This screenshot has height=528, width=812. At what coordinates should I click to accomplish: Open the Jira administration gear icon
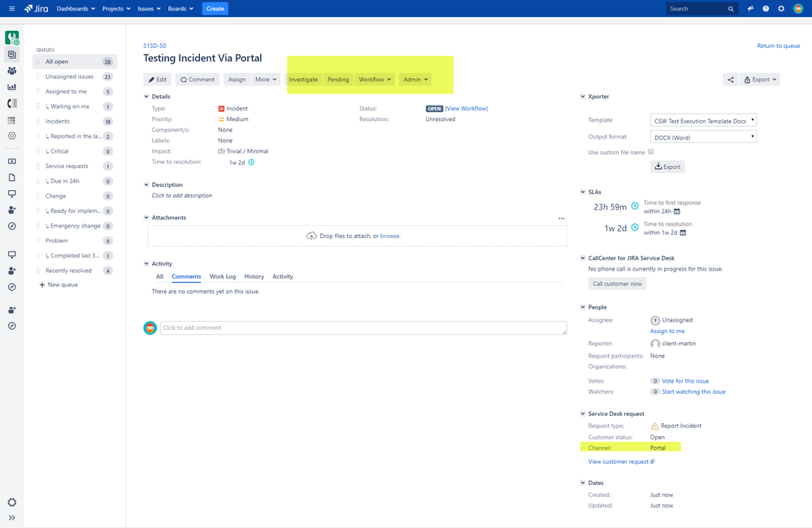781,9
